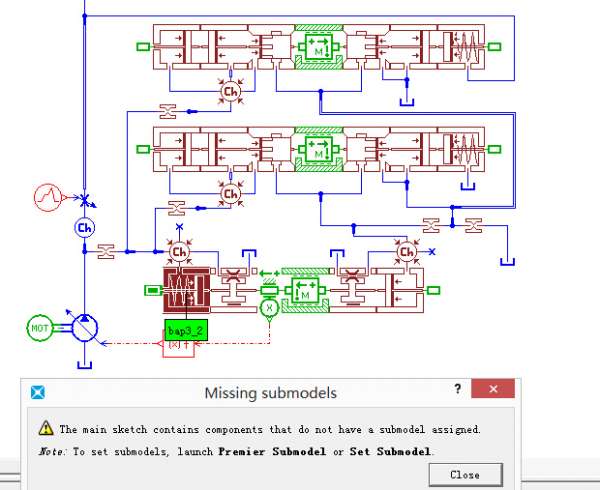Click the red signal source icon
Screen dimensions: 600x490
(48, 197)
